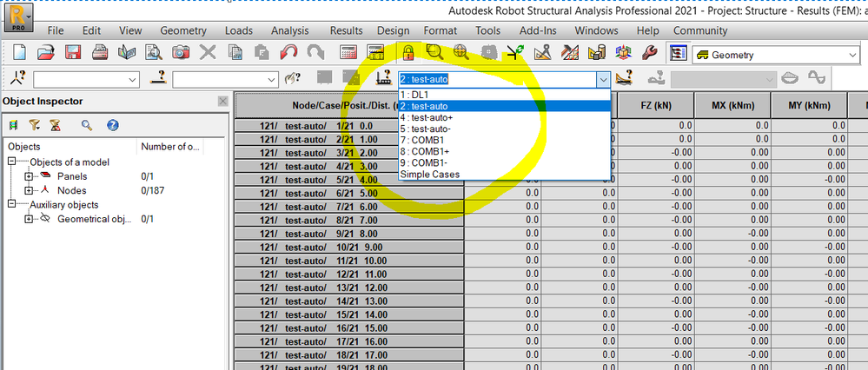Select '7 : COMB1' combination
Screen dimensions: 868x370
point(504,141)
